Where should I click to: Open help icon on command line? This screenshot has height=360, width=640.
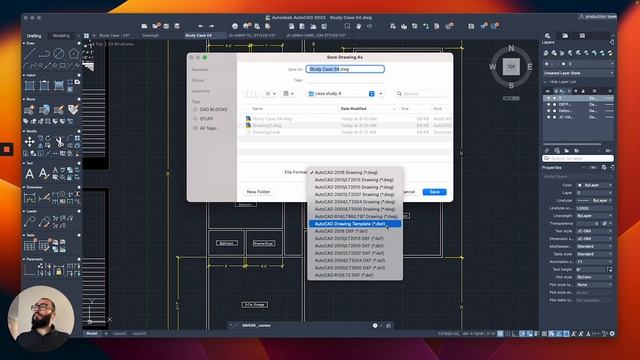click(x=375, y=325)
